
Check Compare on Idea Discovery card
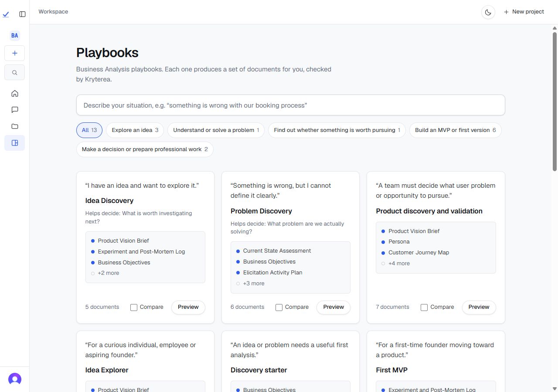point(134,308)
